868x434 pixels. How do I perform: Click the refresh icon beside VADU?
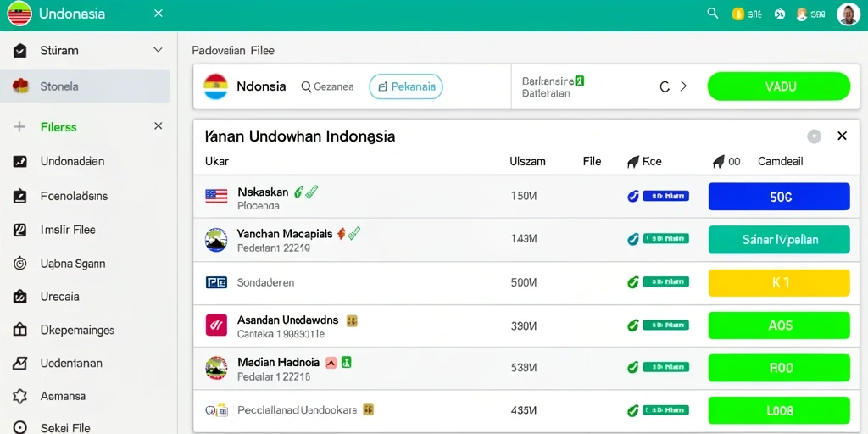pos(665,87)
